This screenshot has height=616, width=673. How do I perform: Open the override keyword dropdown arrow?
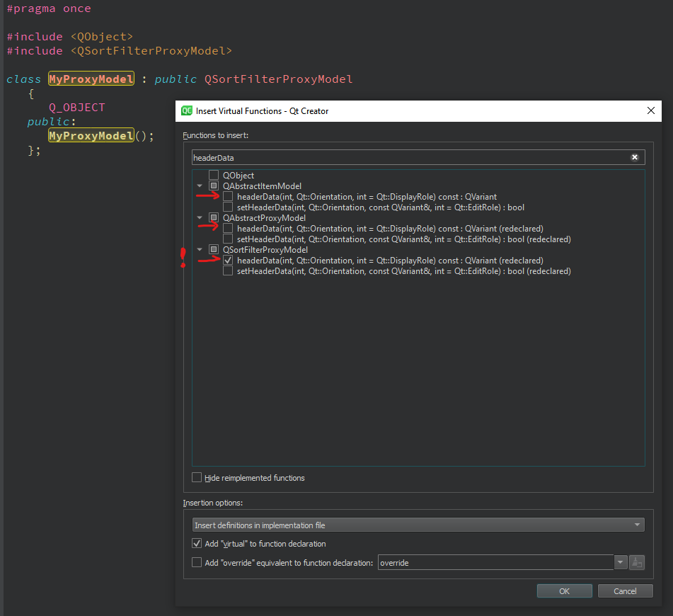click(620, 562)
